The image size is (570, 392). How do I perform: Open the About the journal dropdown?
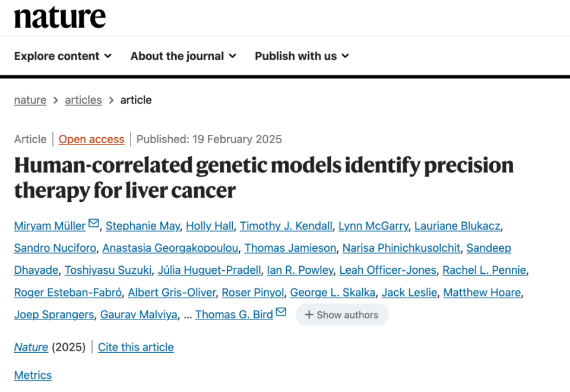183,56
